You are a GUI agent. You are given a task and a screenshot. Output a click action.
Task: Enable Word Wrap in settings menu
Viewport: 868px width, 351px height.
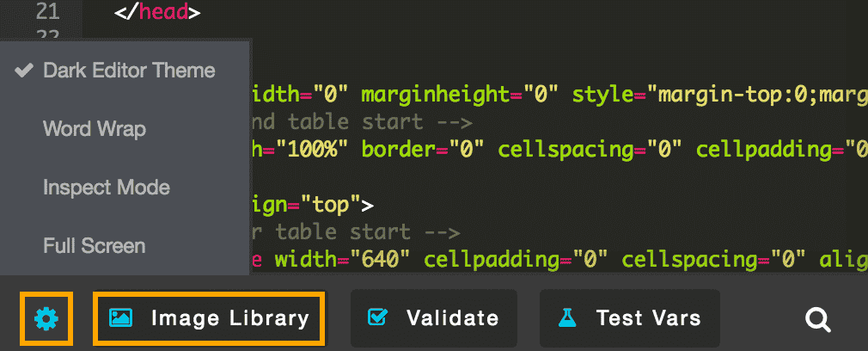click(x=95, y=129)
